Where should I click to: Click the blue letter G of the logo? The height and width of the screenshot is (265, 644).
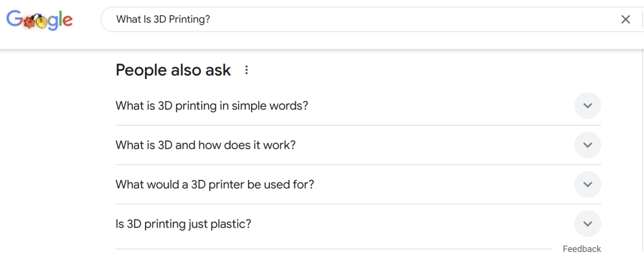tap(14, 19)
